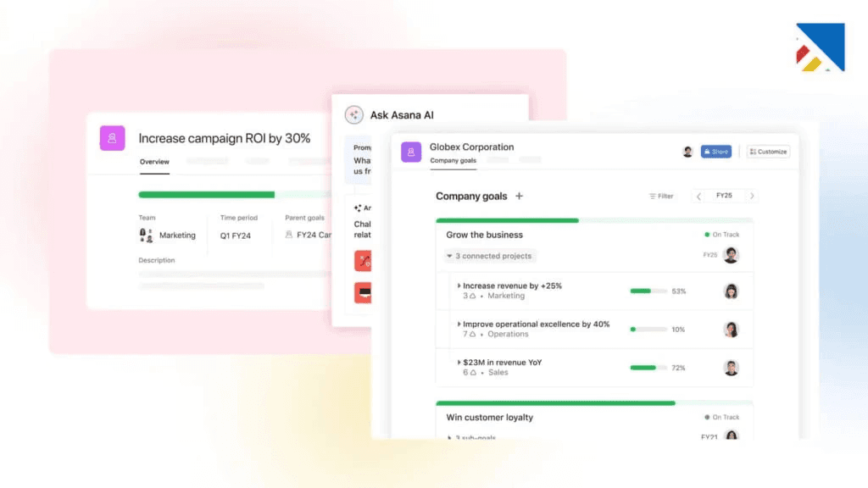Click the avatar beside the Increase revenue goal

732,290
